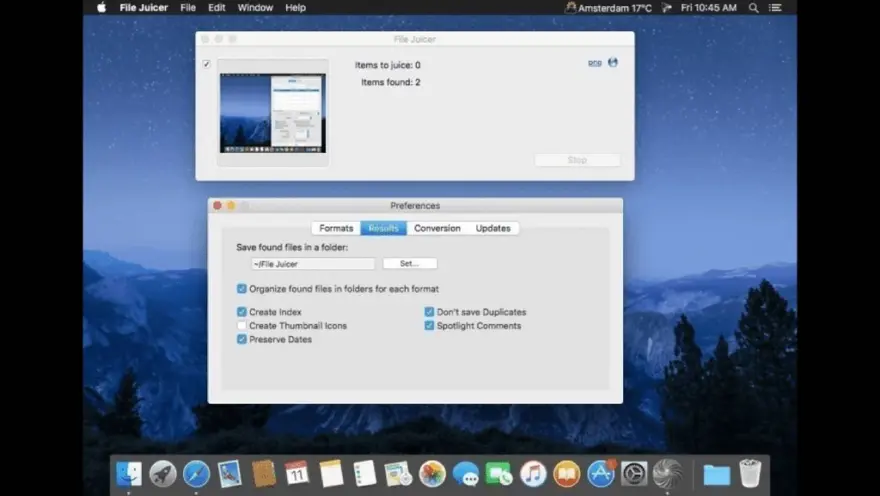Open the yellow Notes icon in Dock
Viewport: 880px width, 496px height.
[x=331, y=474]
